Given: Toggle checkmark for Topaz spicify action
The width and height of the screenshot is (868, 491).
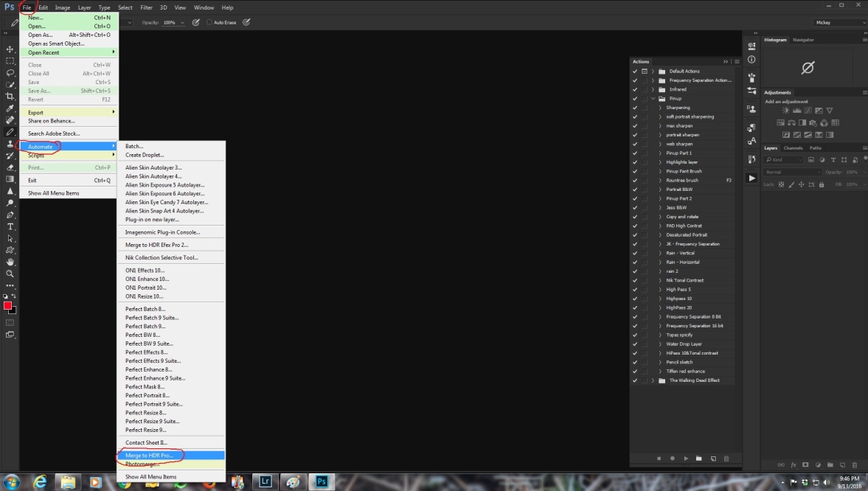Looking at the screenshot, I should pyautogui.click(x=635, y=335).
